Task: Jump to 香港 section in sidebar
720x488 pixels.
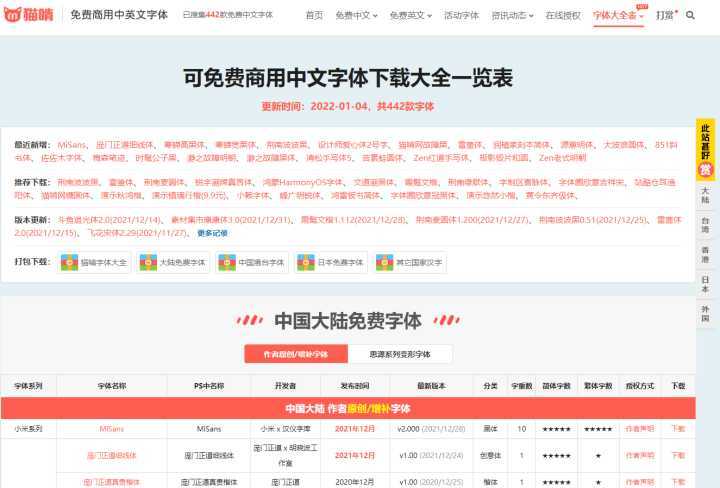Action: [x=706, y=254]
